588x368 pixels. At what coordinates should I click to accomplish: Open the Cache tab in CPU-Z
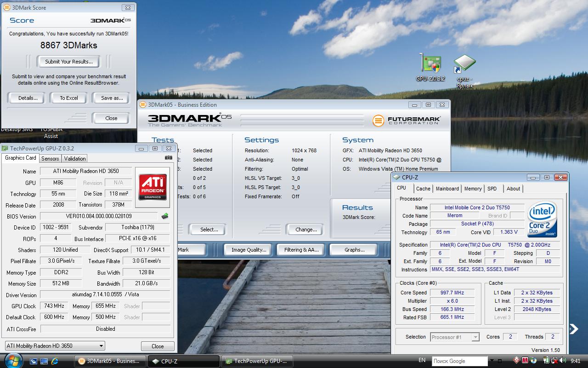pyautogui.click(x=423, y=189)
